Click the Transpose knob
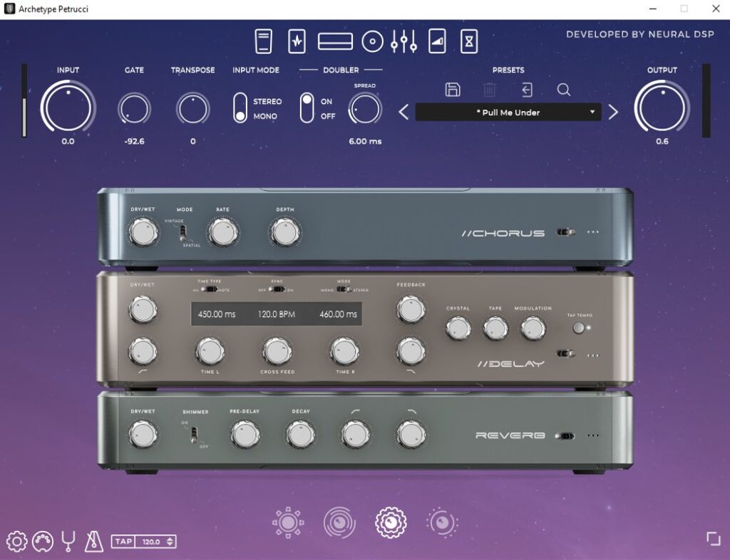Screen dimensions: 730x560 [192, 109]
